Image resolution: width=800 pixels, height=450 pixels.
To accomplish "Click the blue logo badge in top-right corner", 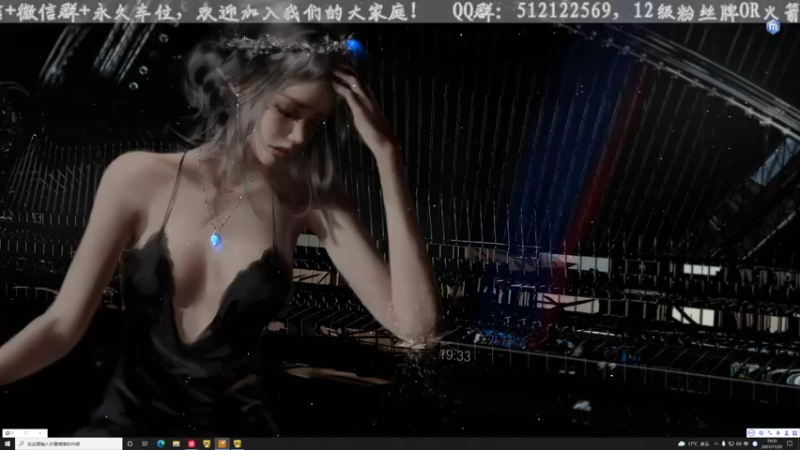I will click(773, 27).
